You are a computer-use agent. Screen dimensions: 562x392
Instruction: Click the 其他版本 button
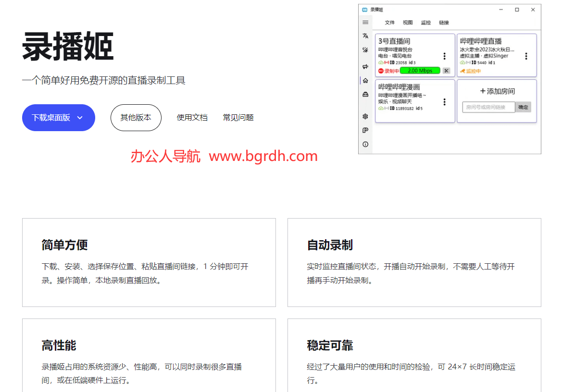coord(136,118)
